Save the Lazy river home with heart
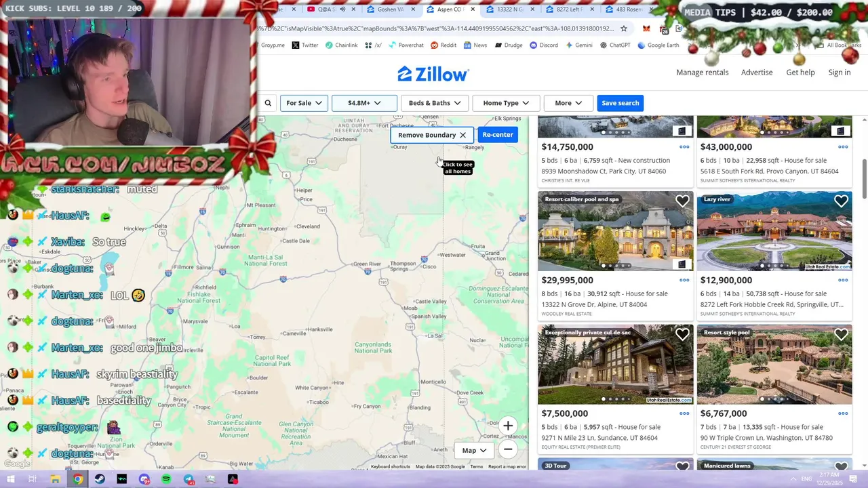Screen dimensions: 868x488 coord(841,201)
